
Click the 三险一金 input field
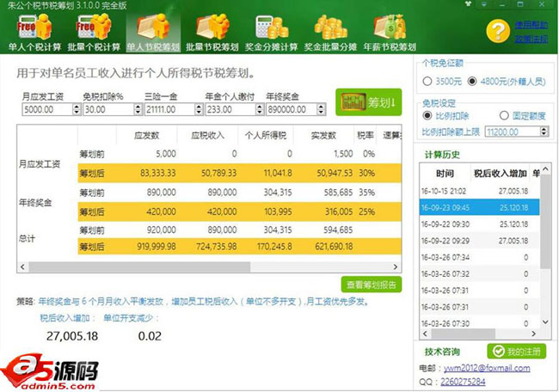(170, 109)
